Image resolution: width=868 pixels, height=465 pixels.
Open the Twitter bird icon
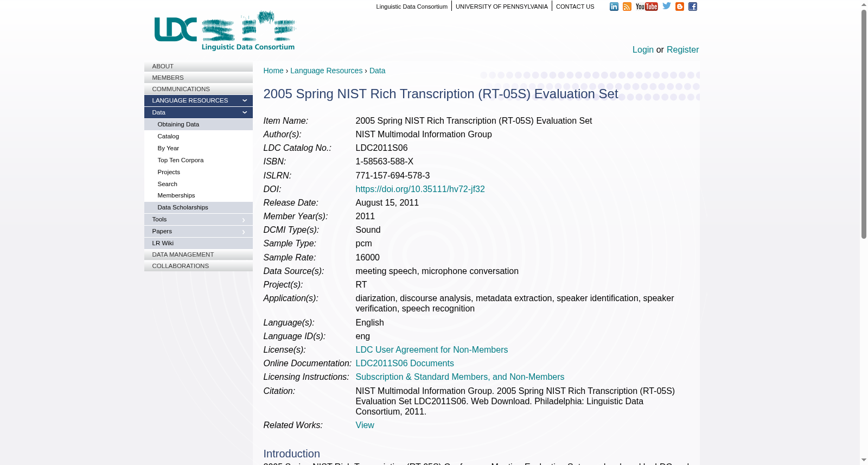point(667,6)
